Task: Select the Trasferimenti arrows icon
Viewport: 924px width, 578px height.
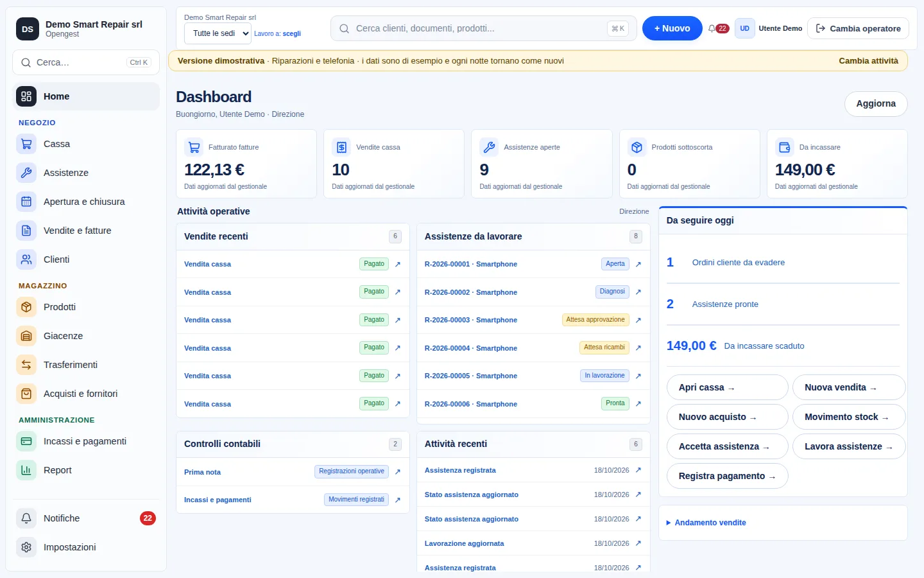Action: click(26, 365)
